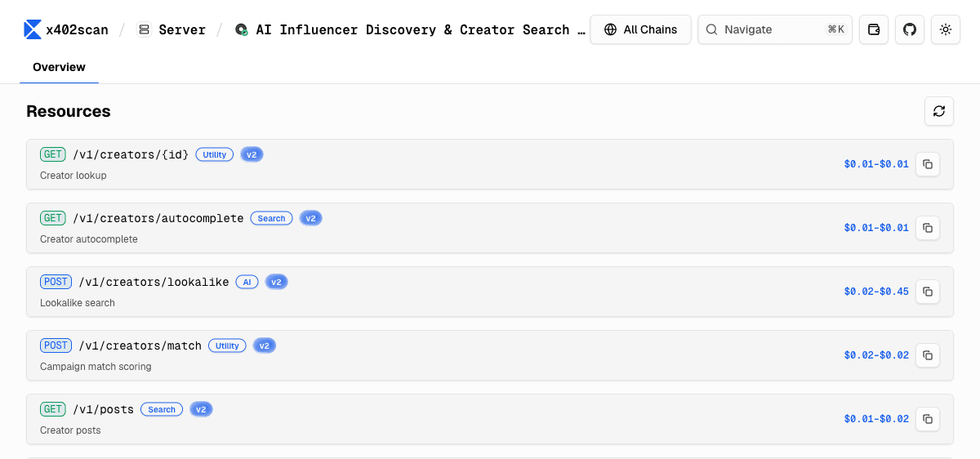Open the x402scan home link

pos(66,29)
